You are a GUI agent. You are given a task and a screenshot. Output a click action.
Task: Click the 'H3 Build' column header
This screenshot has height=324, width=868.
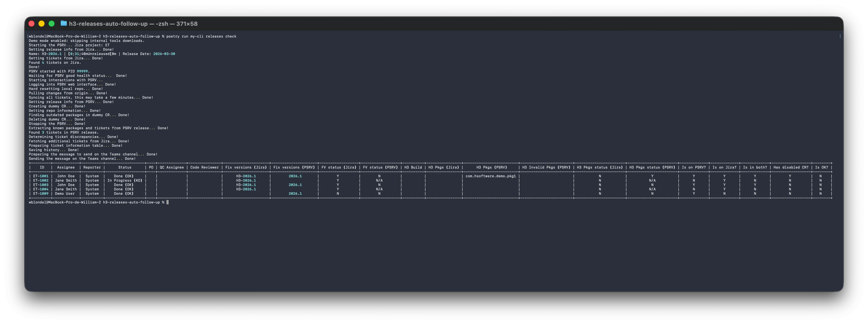pos(413,167)
